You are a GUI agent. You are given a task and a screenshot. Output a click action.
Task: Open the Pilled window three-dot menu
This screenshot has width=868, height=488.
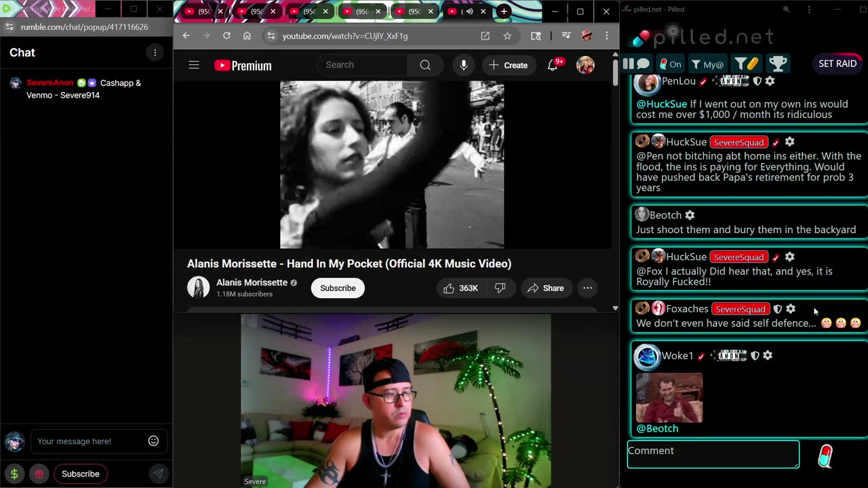(x=809, y=9)
